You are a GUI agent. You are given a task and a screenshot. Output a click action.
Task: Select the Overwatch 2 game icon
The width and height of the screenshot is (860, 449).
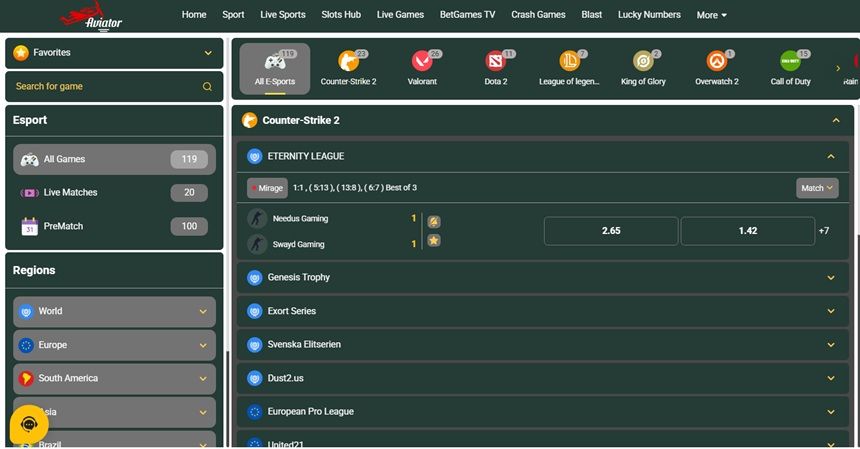click(716, 62)
